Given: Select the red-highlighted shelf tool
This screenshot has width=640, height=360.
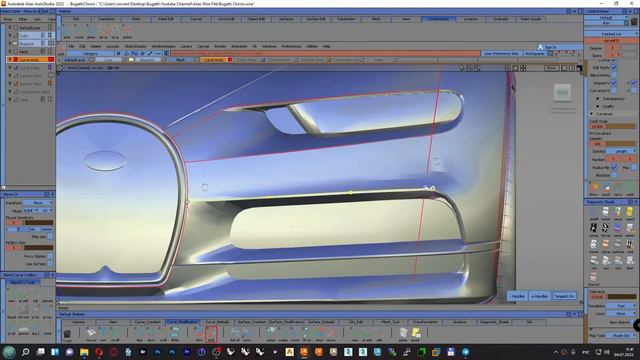Looking at the screenshot, I should tap(211, 333).
